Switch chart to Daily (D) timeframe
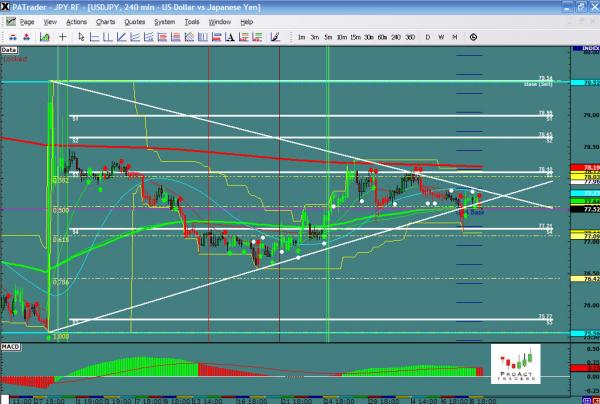This screenshot has width=600, height=404. coord(427,37)
